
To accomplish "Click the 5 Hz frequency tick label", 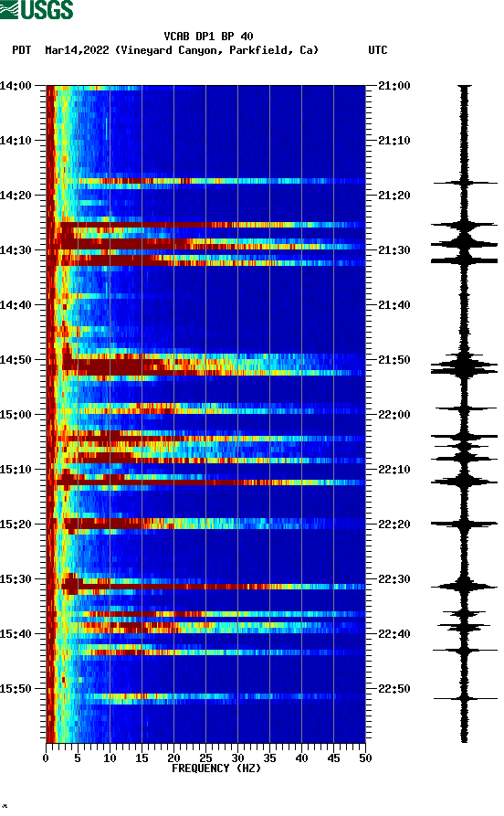I will pos(78,758).
